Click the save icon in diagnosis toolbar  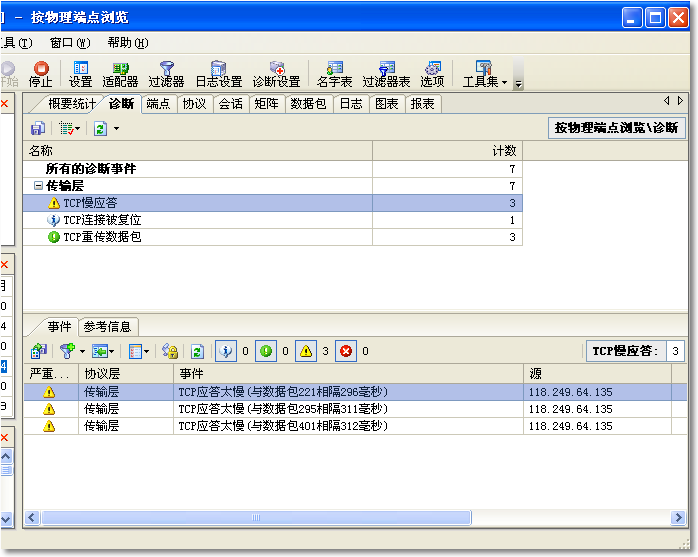click(x=37, y=128)
